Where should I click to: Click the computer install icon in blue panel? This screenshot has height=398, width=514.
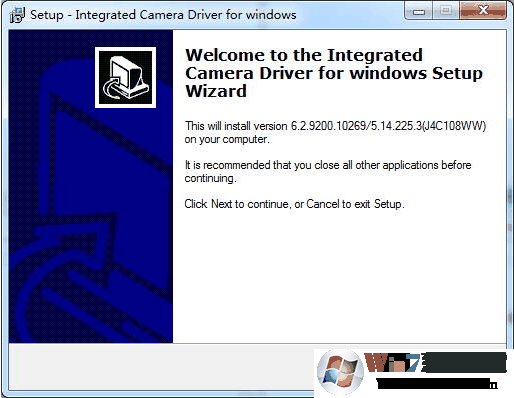(x=125, y=77)
